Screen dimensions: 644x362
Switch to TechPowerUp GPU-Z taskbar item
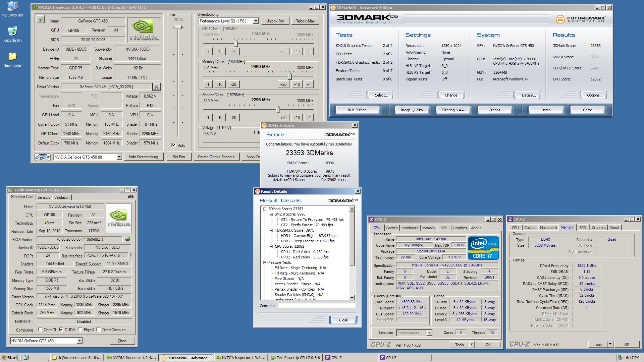(296, 358)
